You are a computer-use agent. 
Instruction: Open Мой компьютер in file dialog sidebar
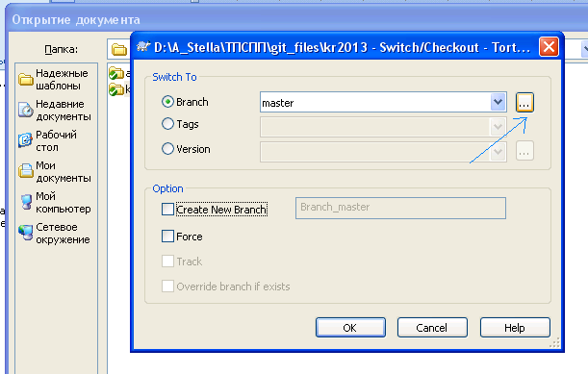[x=55, y=202]
